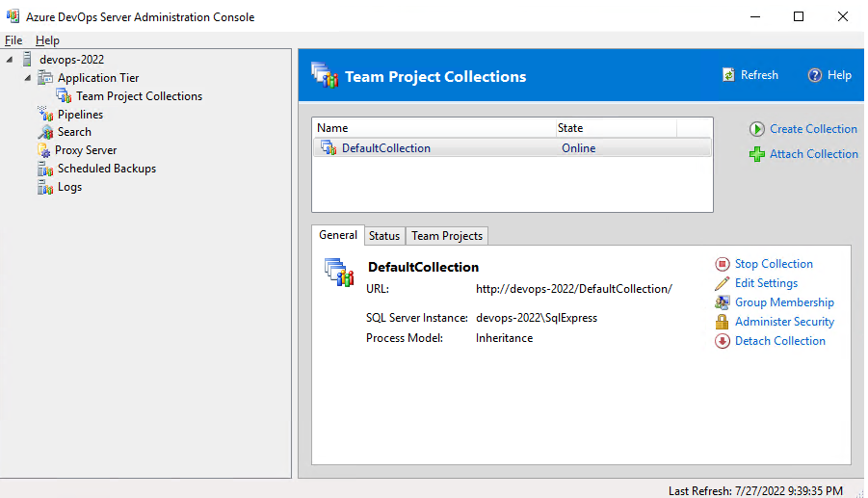Click the Team Project Collections tree icon
The height and width of the screenshot is (498, 868).
point(64,95)
